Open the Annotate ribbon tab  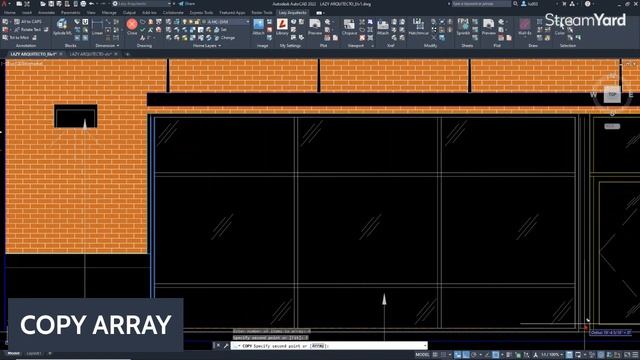point(46,13)
